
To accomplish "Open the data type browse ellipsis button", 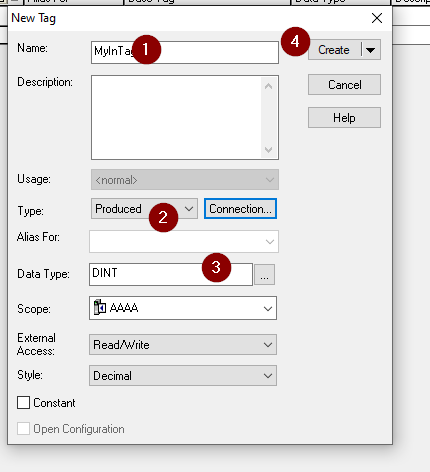I will [264, 275].
